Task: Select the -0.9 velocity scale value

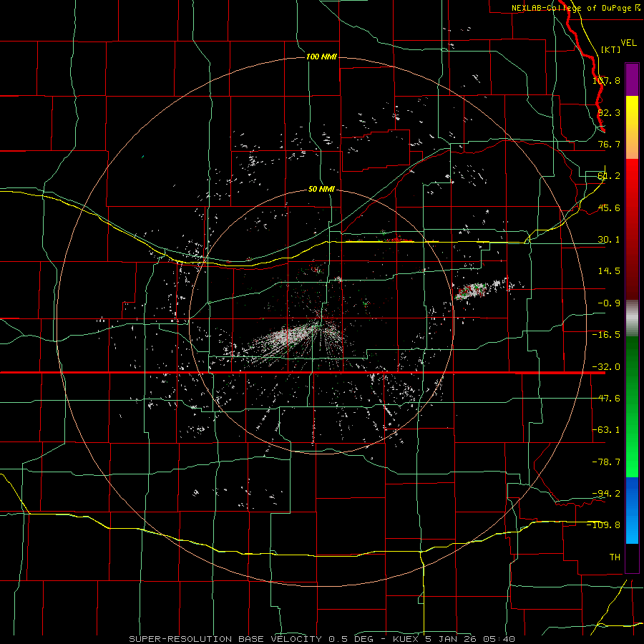Action: click(609, 303)
